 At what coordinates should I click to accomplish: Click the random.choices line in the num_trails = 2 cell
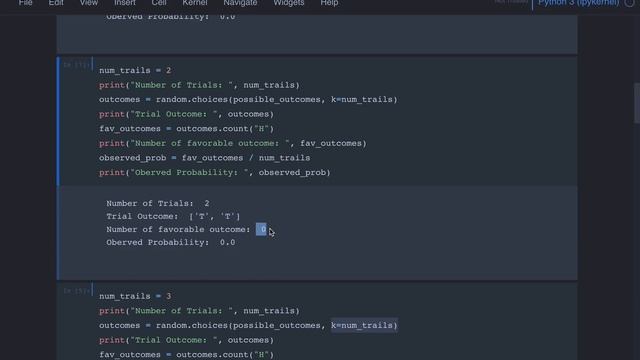[x=248, y=100]
